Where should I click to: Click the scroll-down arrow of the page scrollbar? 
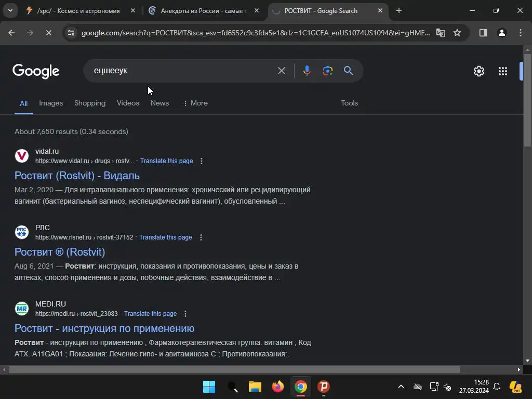[x=527, y=361]
